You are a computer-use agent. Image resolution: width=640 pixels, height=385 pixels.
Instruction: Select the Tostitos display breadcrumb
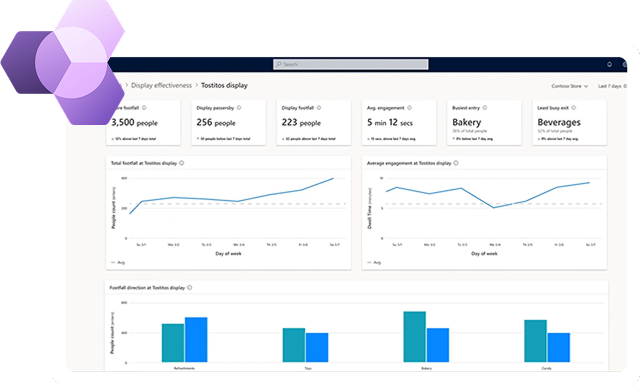[224, 85]
